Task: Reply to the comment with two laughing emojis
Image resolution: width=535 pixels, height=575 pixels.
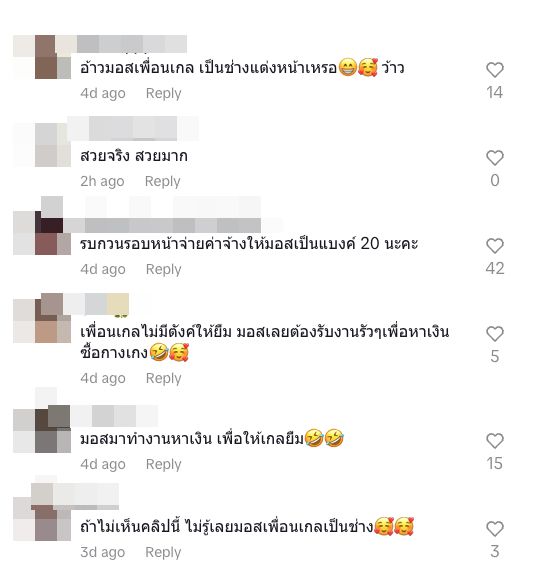Action: 164,464
